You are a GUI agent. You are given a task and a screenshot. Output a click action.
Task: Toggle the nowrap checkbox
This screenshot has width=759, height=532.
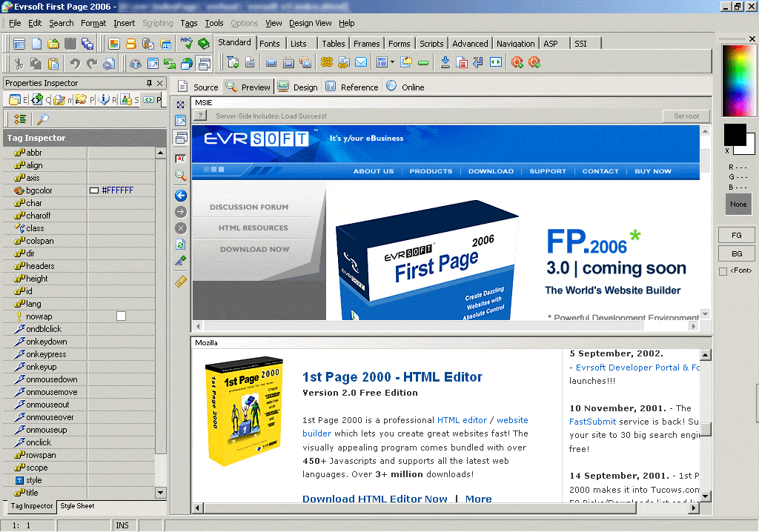pyautogui.click(x=121, y=316)
